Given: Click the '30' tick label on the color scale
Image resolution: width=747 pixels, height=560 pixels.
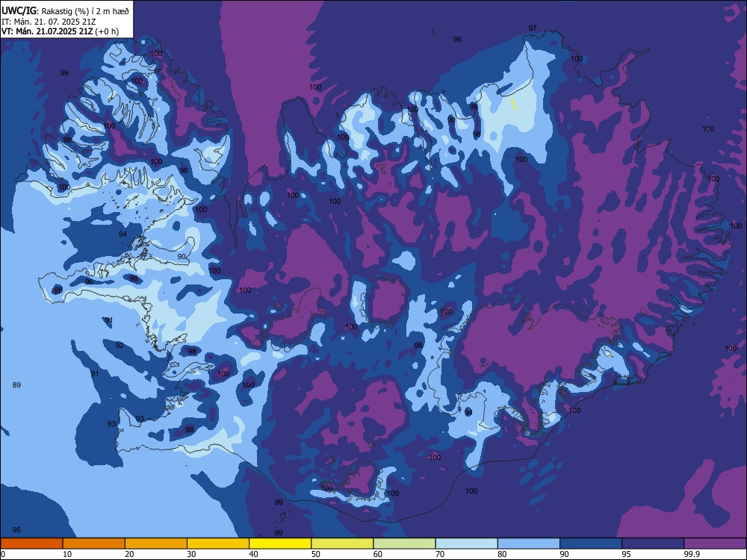Looking at the screenshot, I should (x=191, y=554).
